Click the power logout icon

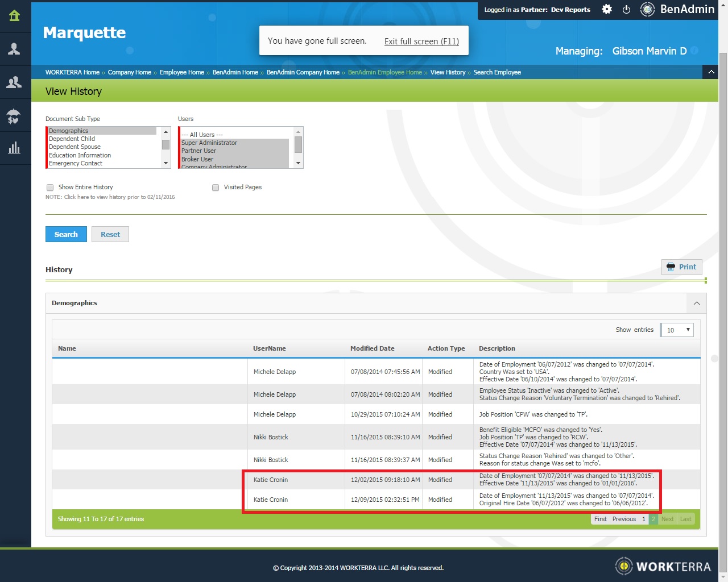click(626, 9)
